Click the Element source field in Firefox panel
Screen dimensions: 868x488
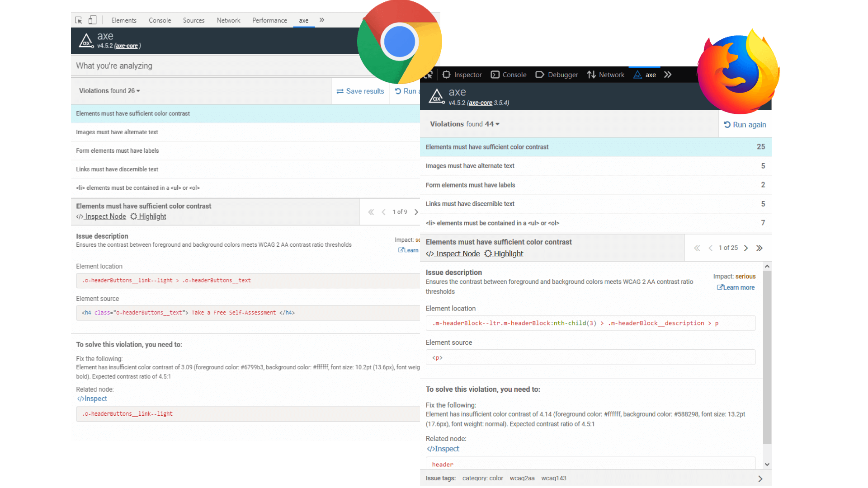point(590,357)
